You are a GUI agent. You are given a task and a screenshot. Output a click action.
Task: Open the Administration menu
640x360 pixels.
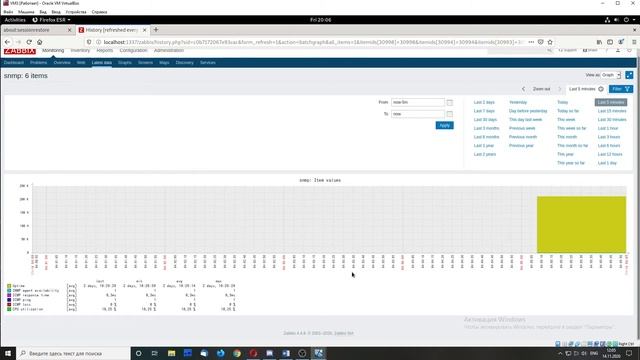169,51
